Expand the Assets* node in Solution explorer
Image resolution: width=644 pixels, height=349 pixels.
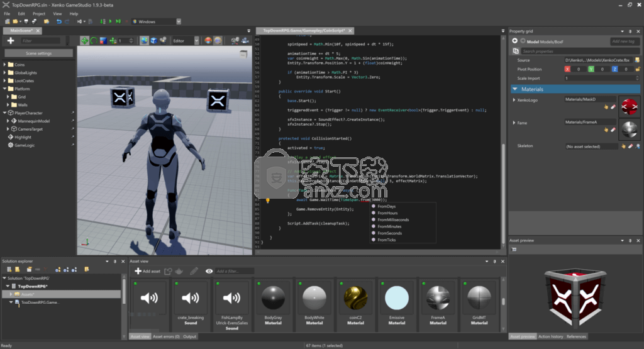tap(11, 294)
